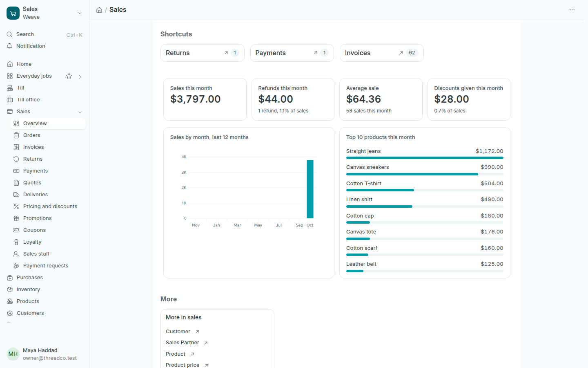
Task: Click the Straight jeans progress bar
Action: tap(425, 158)
